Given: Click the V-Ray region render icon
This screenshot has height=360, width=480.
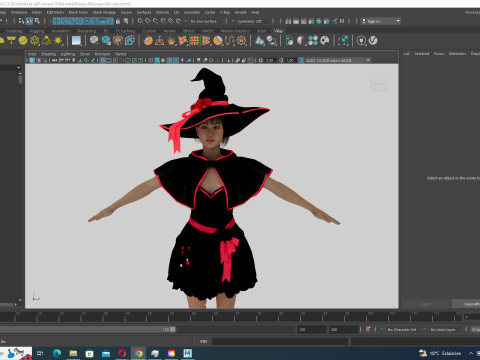Looking at the screenshot, I should (343, 41).
